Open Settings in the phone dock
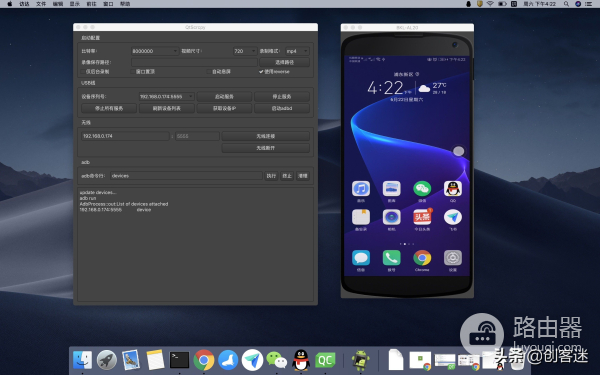 tap(453, 258)
